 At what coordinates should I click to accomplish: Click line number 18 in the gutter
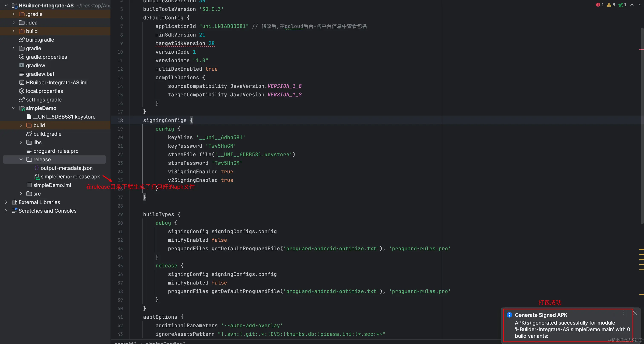coord(120,120)
